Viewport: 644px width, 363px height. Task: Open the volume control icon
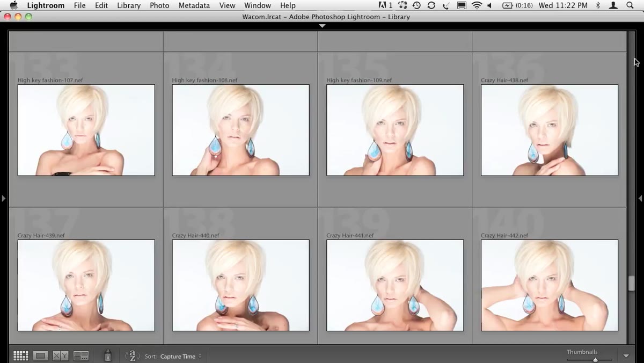490,5
